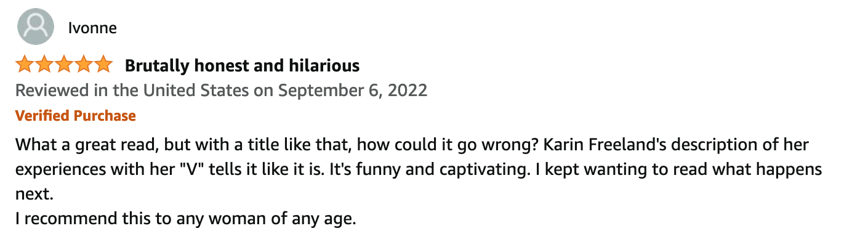Click the second orange rating star
This screenshot has width=868, height=239.
45,64
